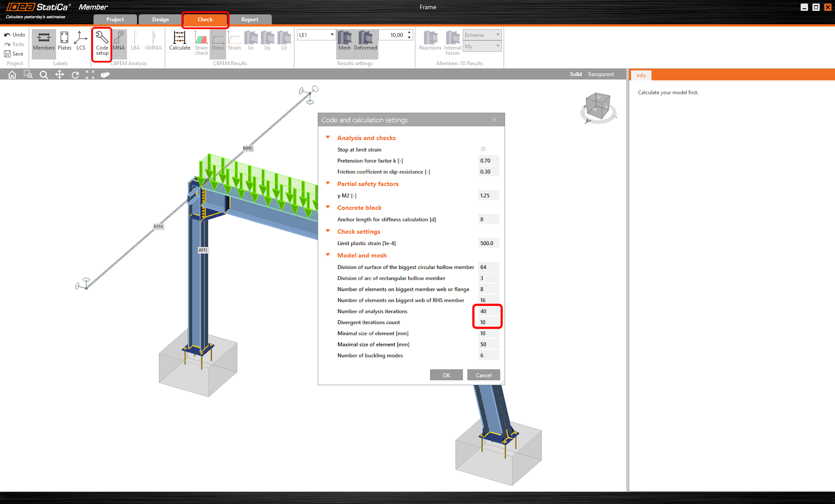Click the Plates label icon
Viewport: 835px width, 504px height.
(64, 41)
